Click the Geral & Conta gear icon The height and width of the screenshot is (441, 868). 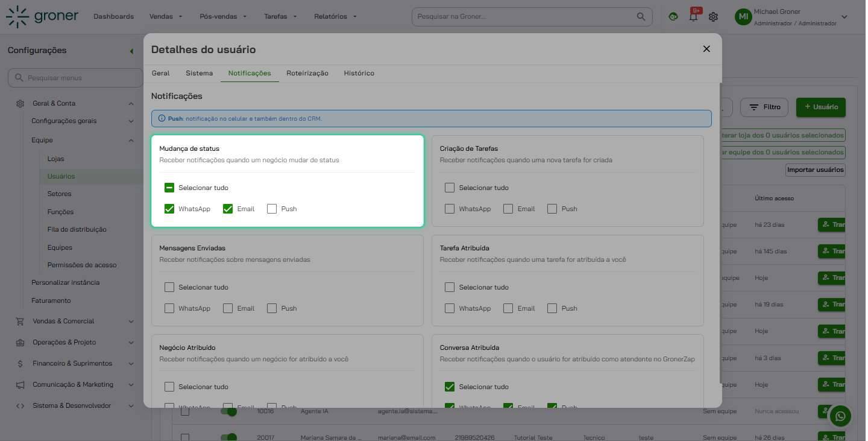pos(20,103)
